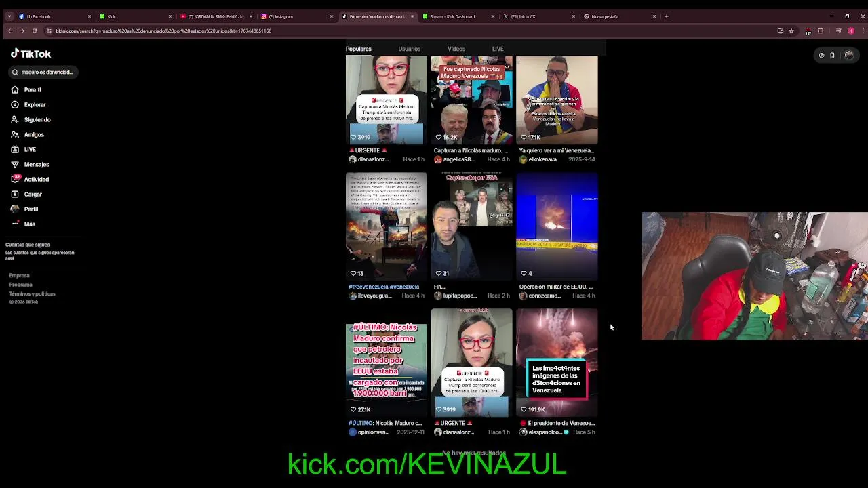Click the phone app icon in the top-right pill
Image resolution: width=868 pixels, height=488 pixels.
[832, 56]
